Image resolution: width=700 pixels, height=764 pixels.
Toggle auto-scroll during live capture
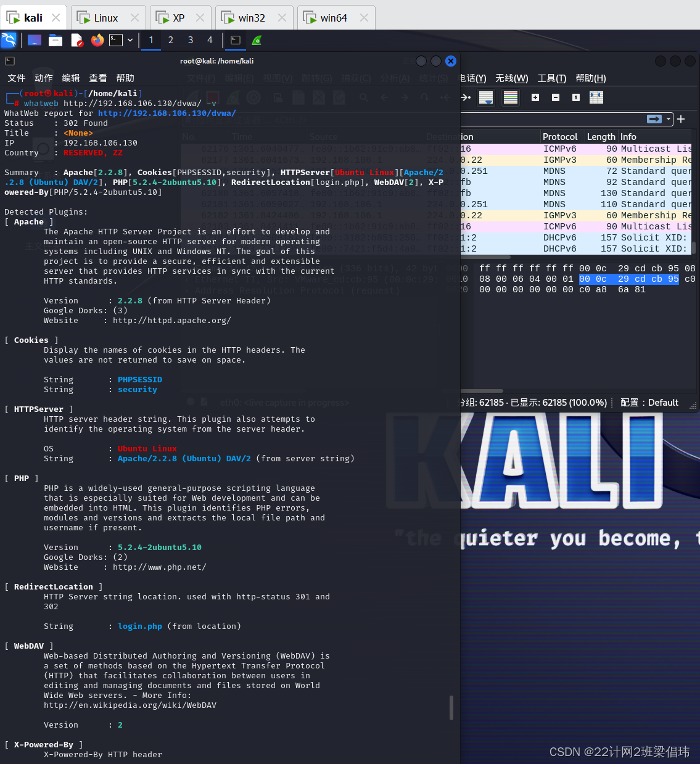coord(487,97)
